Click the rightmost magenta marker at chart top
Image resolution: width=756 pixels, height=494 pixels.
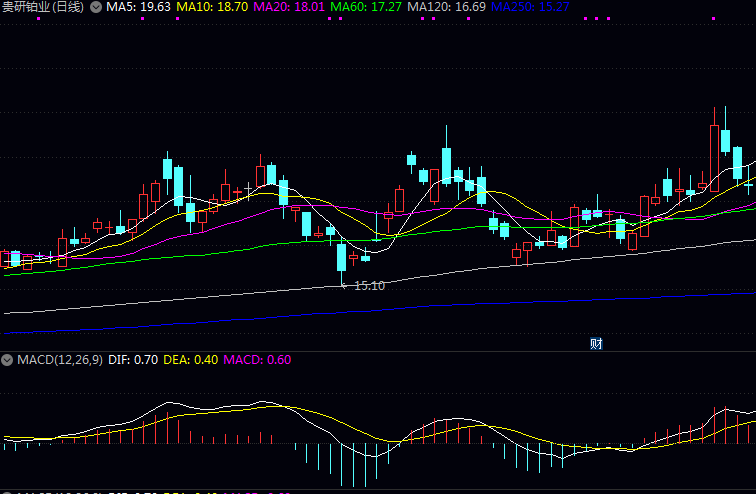click(713, 18)
